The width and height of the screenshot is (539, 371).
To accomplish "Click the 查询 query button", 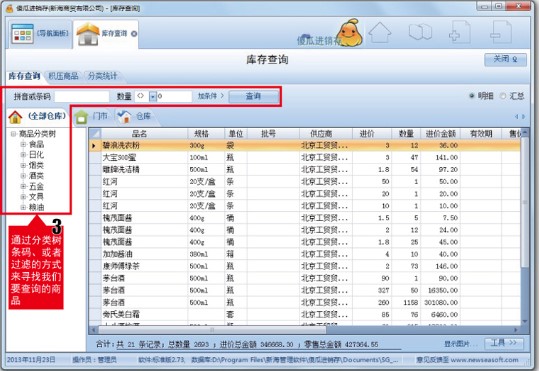I will [x=253, y=96].
